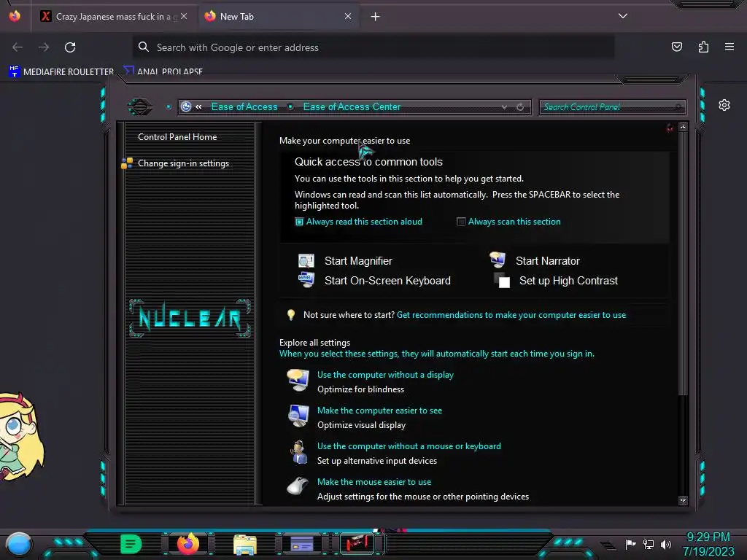747x560 pixels.
Task: Close the New Tab browser tab
Action: coord(348,16)
